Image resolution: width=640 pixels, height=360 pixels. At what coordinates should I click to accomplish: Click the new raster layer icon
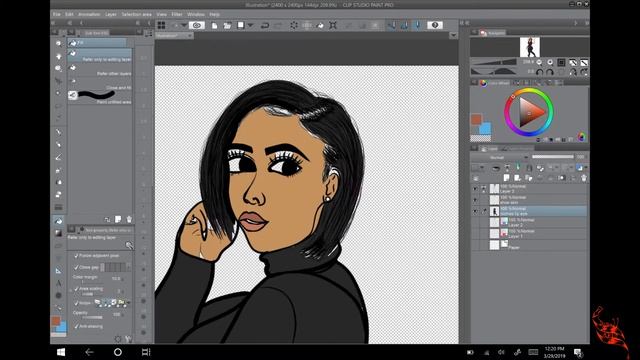click(x=507, y=178)
